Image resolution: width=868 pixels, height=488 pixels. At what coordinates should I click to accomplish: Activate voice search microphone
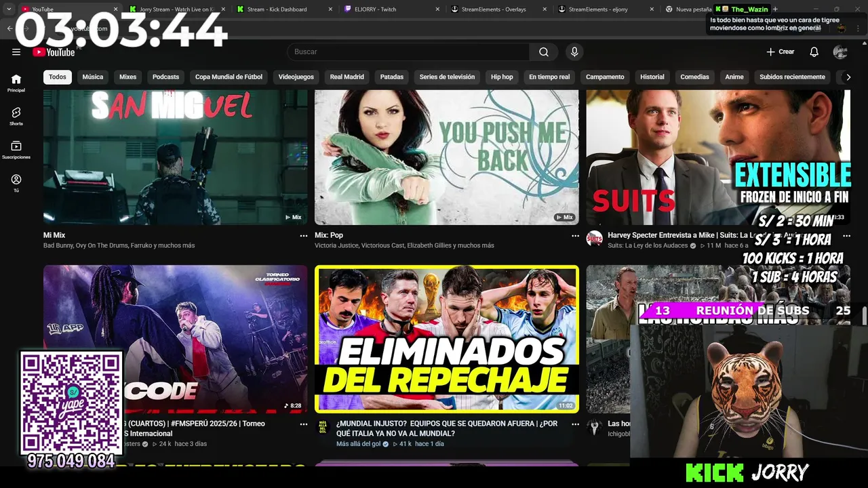tap(574, 52)
